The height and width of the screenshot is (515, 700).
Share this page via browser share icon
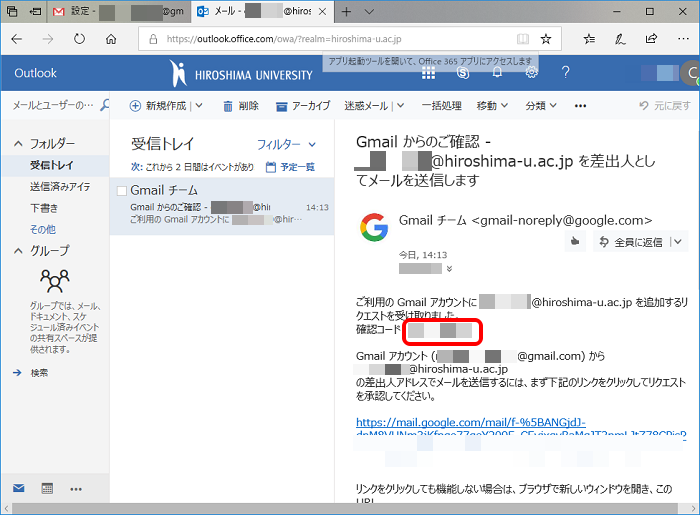(x=651, y=39)
